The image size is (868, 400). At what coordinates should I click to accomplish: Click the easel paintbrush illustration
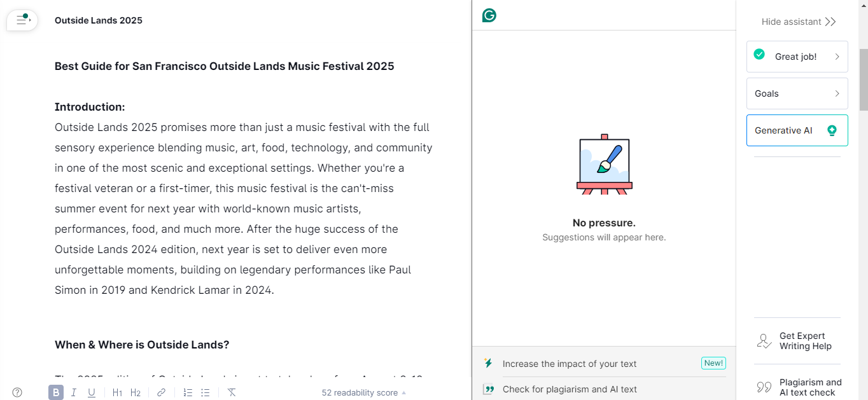pos(604,164)
